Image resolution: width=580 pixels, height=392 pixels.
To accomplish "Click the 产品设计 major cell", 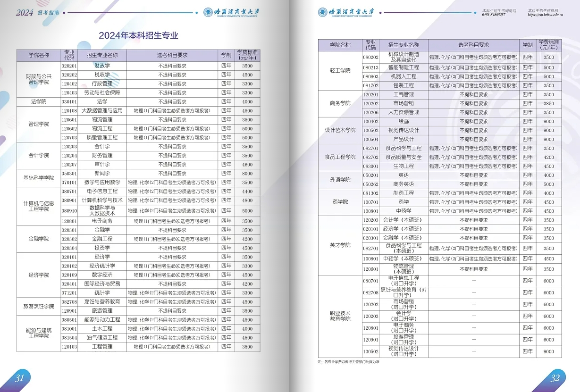I will coord(403,139).
